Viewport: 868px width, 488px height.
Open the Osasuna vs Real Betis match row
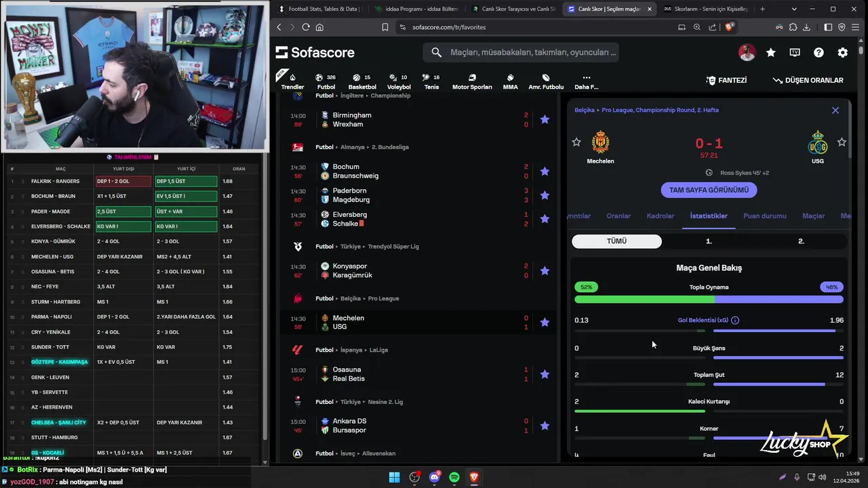(418, 374)
